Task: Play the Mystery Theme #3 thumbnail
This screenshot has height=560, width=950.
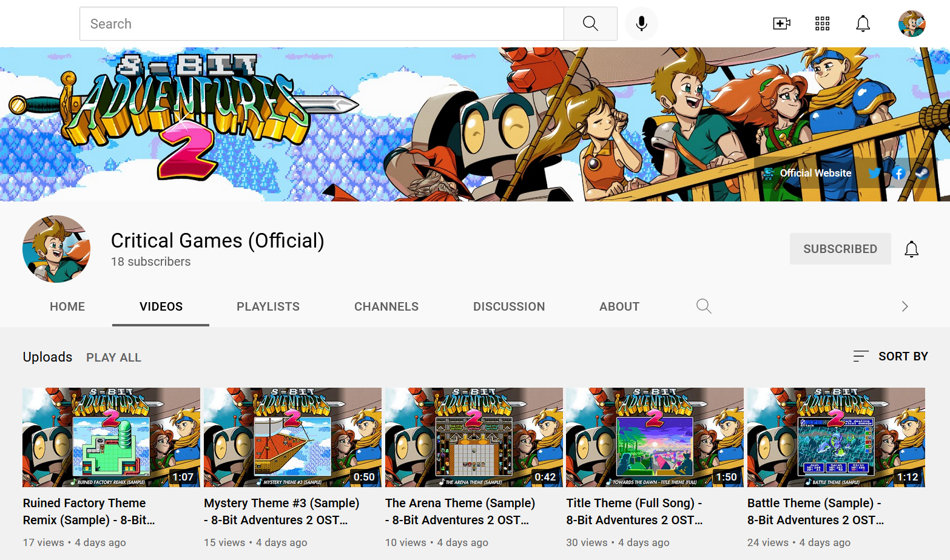Action: 292,437
